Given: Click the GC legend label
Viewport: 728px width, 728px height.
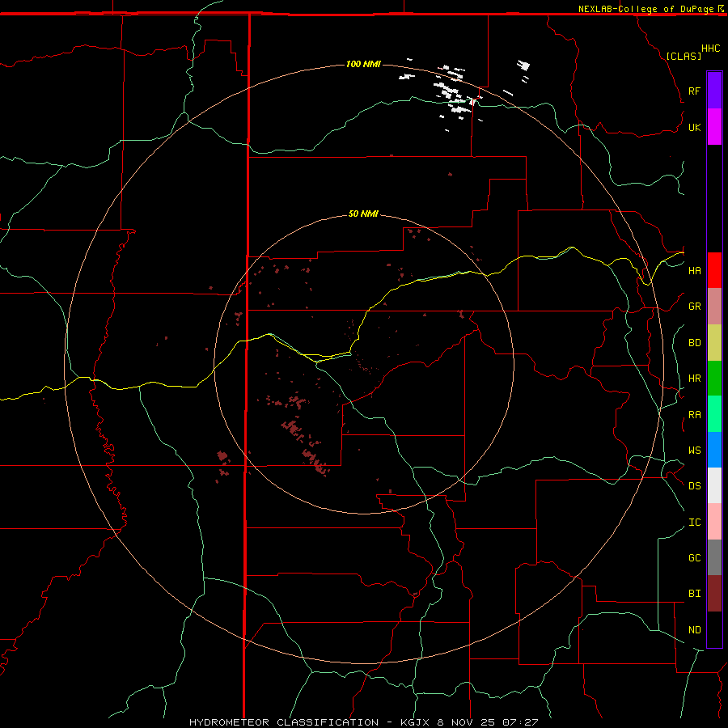Looking at the screenshot, I should (694, 557).
